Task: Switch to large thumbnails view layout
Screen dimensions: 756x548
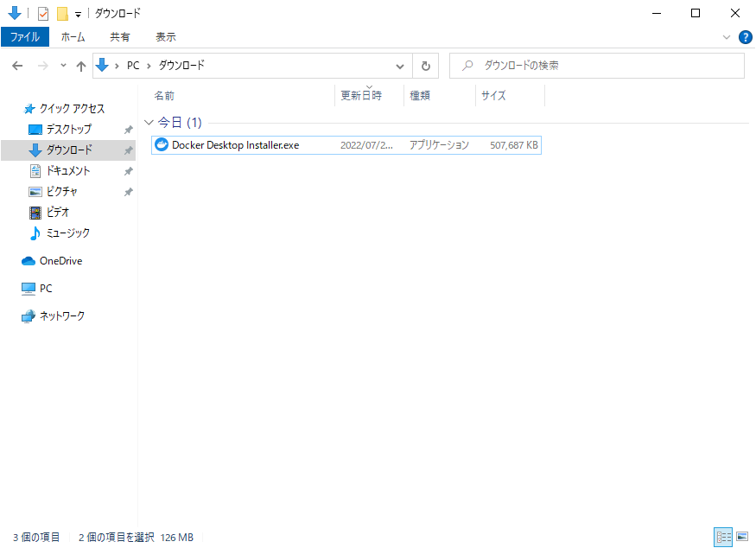Action: (x=742, y=537)
